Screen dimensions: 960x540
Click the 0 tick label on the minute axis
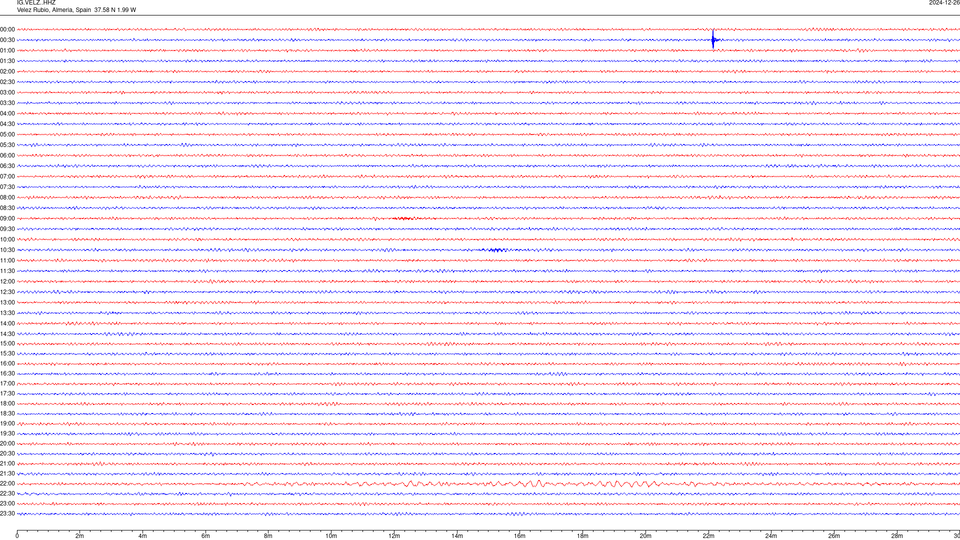coord(17,536)
